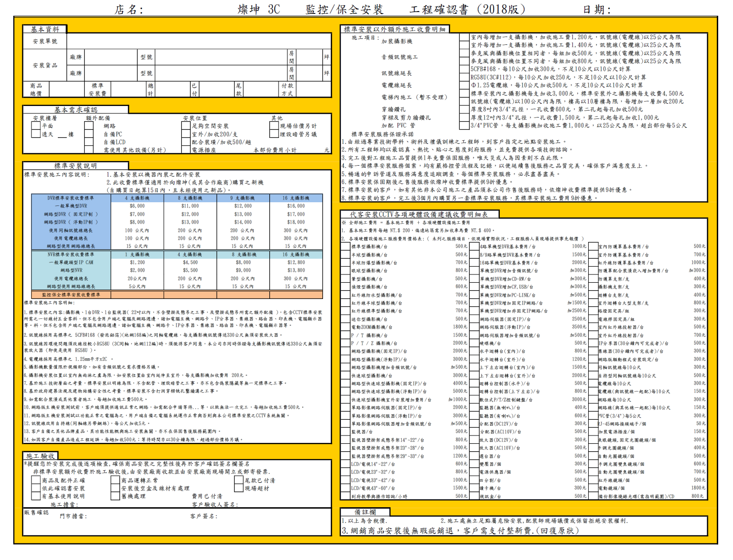Click the orange 監控保全標準安裝收費標準 row
This screenshot has height=560, width=733.
pyautogui.click(x=177, y=295)
